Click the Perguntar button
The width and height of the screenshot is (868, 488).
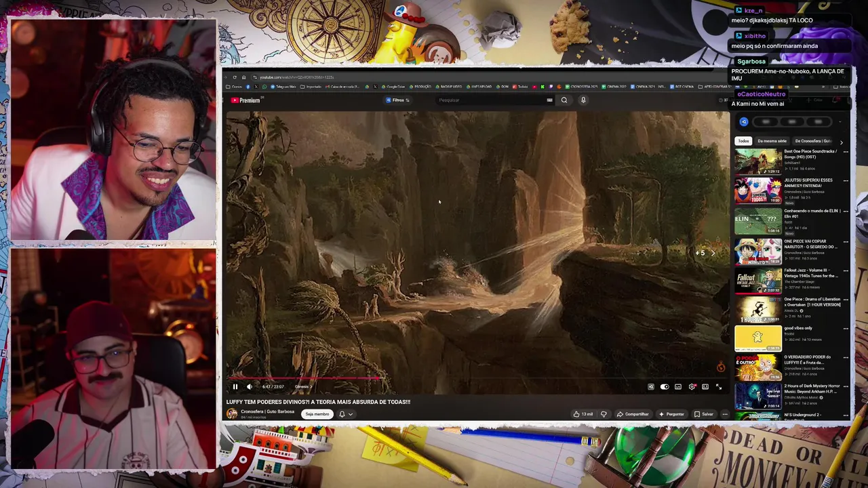point(671,414)
